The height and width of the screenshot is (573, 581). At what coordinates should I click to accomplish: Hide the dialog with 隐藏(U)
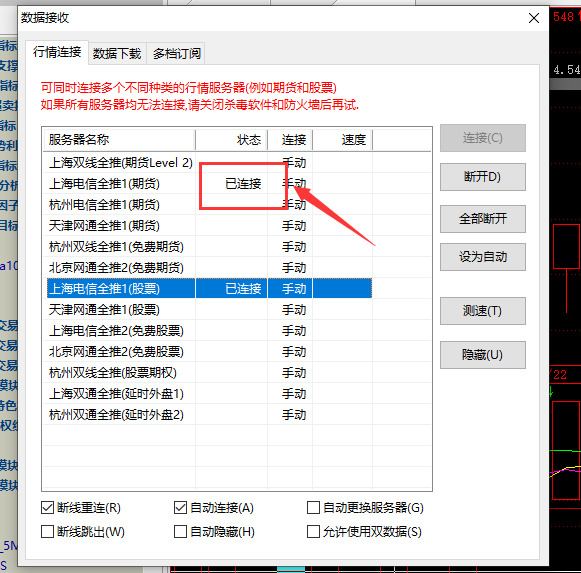tap(482, 355)
